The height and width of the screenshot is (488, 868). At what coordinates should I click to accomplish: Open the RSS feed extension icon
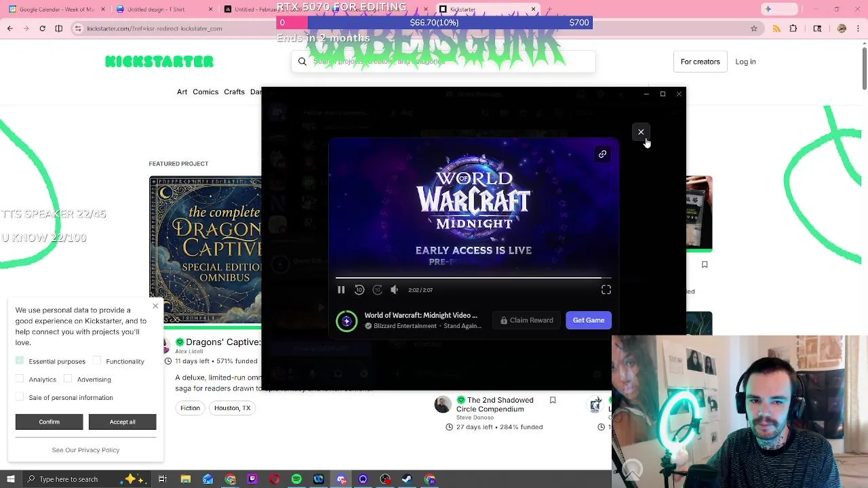pyautogui.click(x=776, y=28)
